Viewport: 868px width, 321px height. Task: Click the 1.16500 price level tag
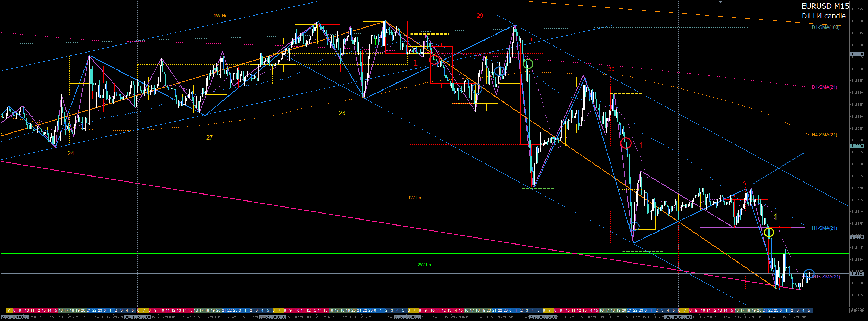pos(857,54)
